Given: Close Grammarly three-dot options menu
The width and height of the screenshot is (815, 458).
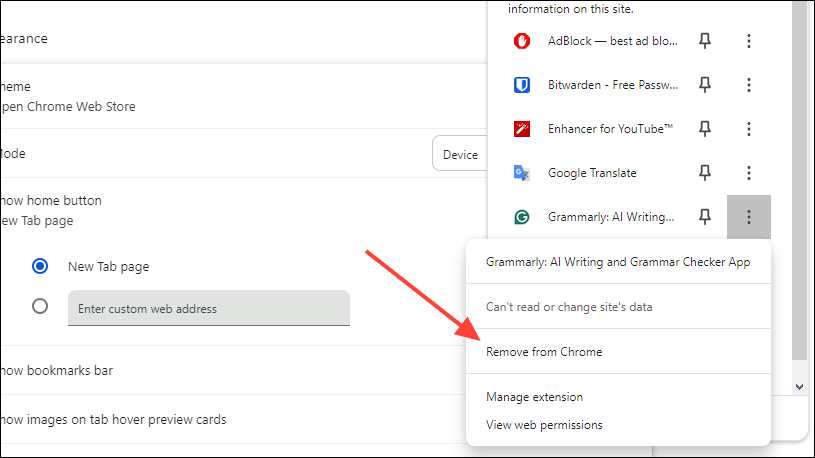Looking at the screenshot, I should click(x=748, y=217).
